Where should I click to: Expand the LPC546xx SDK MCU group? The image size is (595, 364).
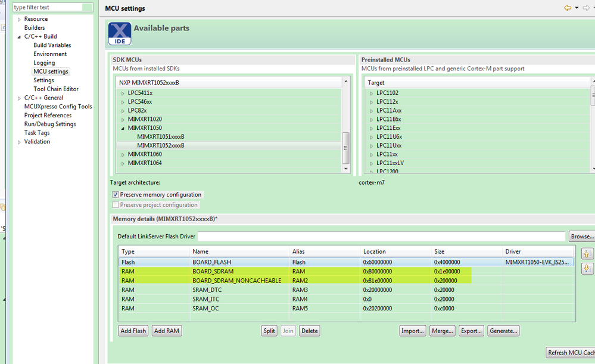[123, 102]
